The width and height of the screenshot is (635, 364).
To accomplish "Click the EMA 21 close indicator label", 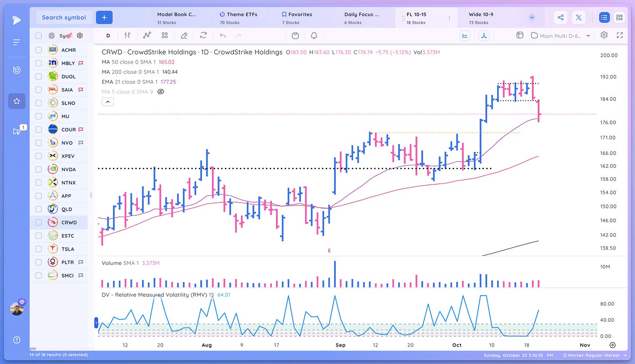I will (130, 82).
